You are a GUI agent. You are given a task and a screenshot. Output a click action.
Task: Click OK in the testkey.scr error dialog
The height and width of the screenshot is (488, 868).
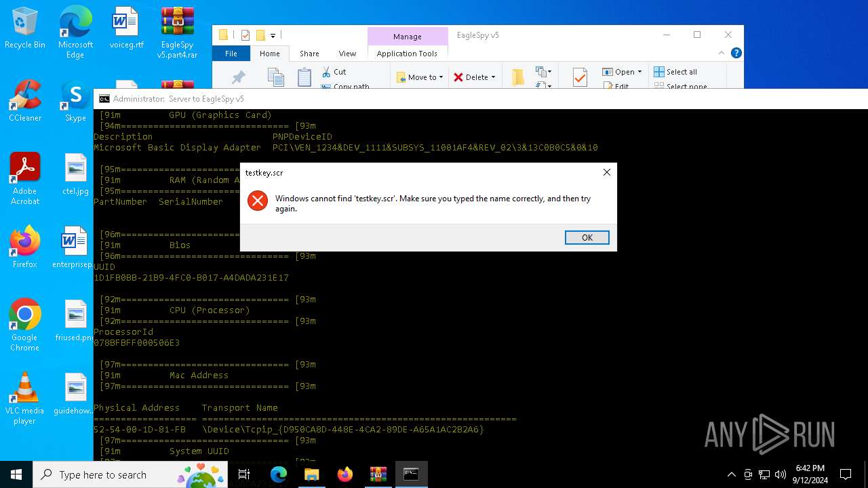click(x=587, y=237)
